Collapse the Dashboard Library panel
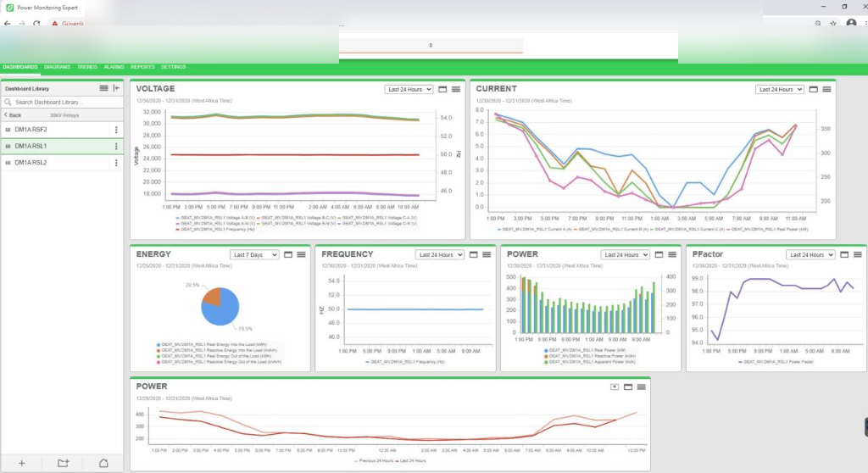The width and height of the screenshot is (868, 473). pos(116,88)
